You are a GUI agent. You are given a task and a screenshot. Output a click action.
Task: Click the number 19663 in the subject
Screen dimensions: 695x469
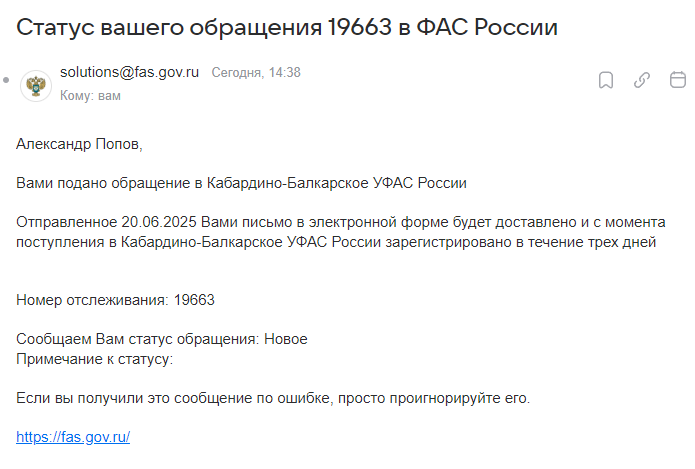360,27
